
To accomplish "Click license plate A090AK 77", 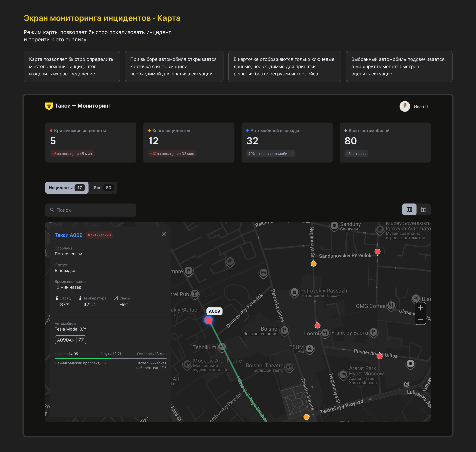I will pyautogui.click(x=70, y=340).
